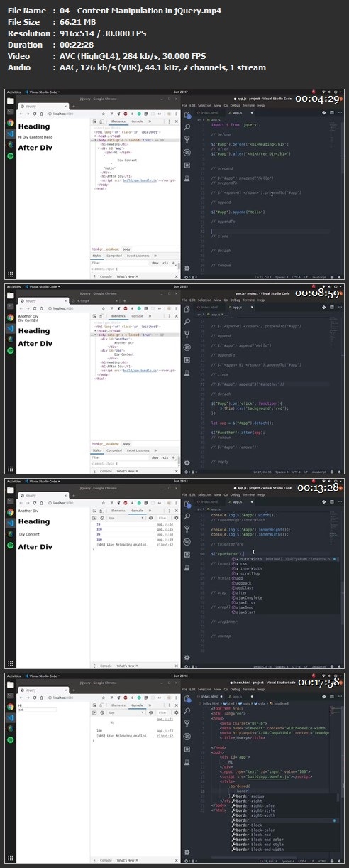Open Debug activity icon in 00:17:58 frame
This screenshot has width=349, height=868.
187,735
